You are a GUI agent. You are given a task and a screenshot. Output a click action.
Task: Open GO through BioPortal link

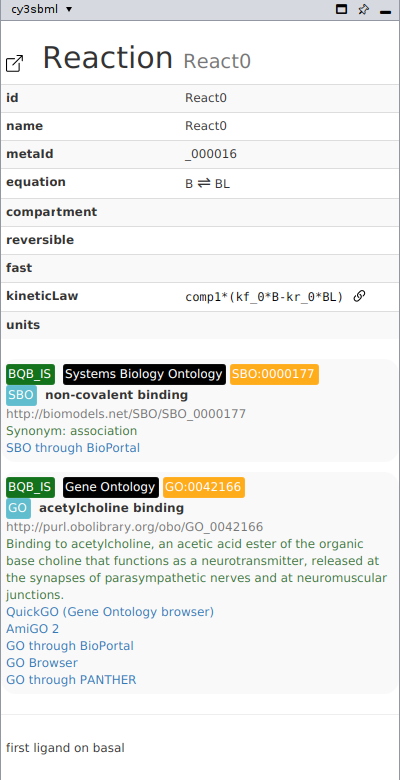click(x=70, y=646)
